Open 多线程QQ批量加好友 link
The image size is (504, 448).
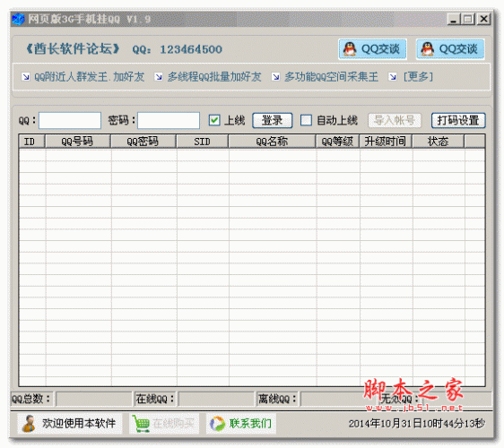(214, 77)
